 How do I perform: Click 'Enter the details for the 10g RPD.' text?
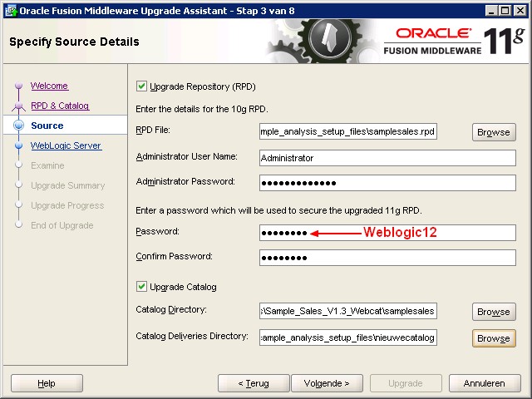click(x=202, y=109)
